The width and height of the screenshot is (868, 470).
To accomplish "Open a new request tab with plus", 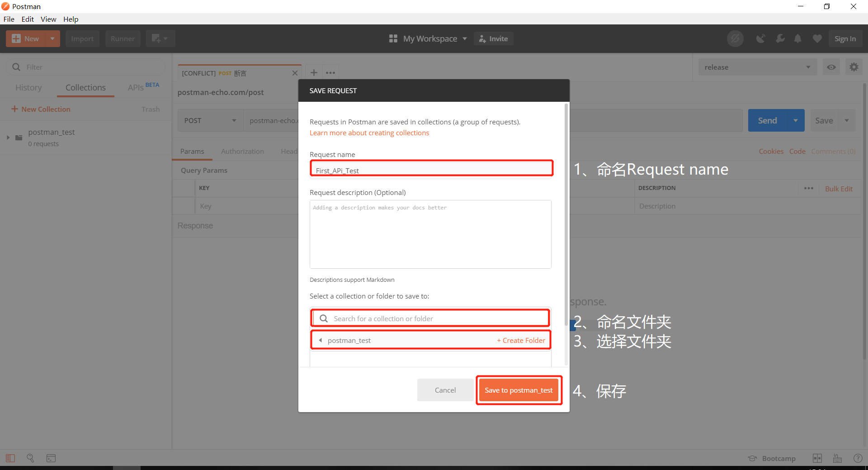I will 314,72.
